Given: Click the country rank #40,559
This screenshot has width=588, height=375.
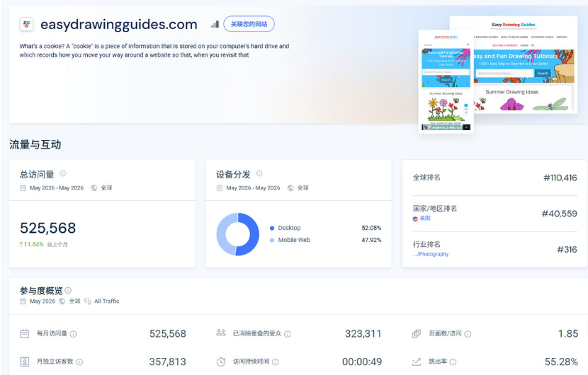Looking at the screenshot, I should [x=559, y=214].
